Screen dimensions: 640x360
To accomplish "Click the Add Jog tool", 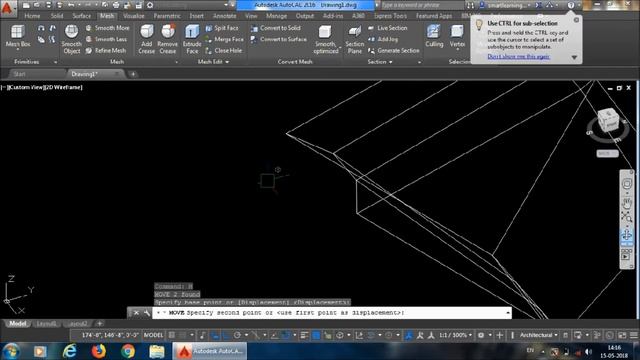I will coord(383,39).
